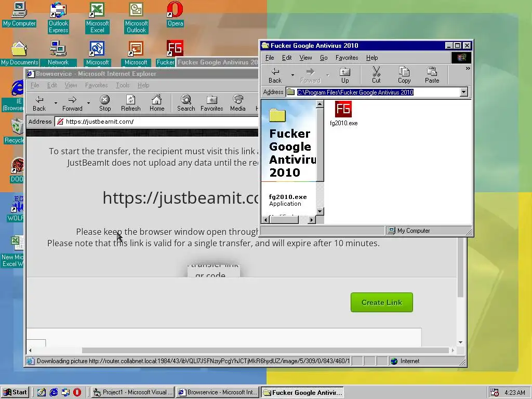The image size is (532, 399).
Task: Click scroll up arrow in explorer left pane
Action: coord(320,104)
